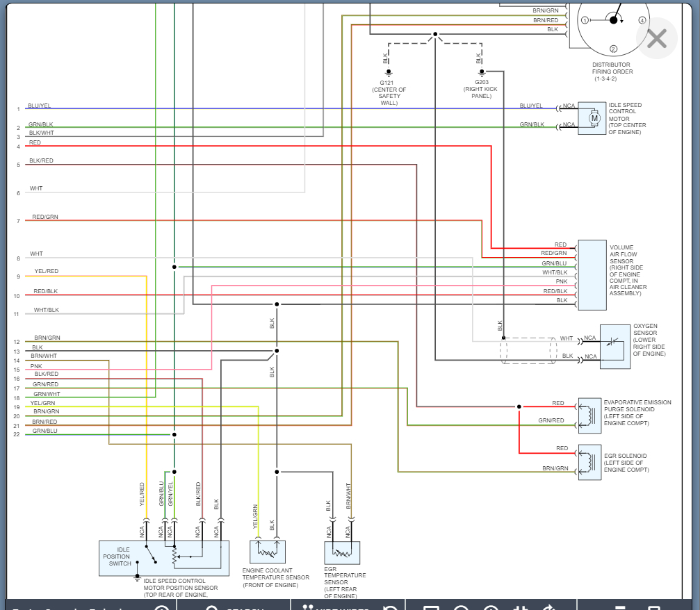The image size is (700, 610).
Task: Select the Evaporative Emission Purge Solenoid symbol
Action: 589,415
